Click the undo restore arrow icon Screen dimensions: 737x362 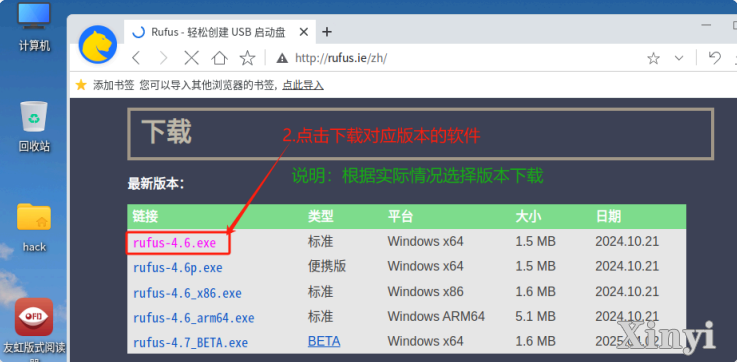click(x=714, y=58)
